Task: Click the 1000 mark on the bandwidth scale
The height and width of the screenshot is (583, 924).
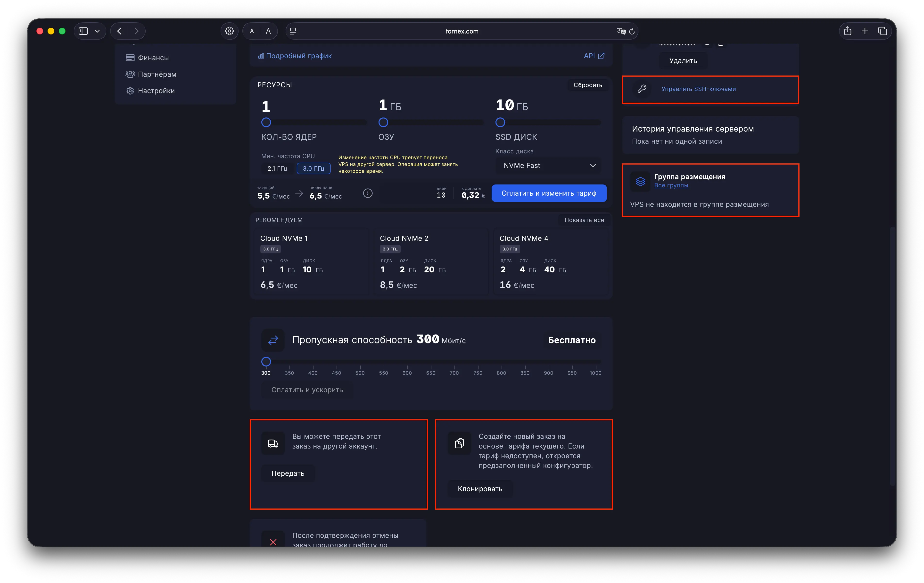Action: pos(595,373)
